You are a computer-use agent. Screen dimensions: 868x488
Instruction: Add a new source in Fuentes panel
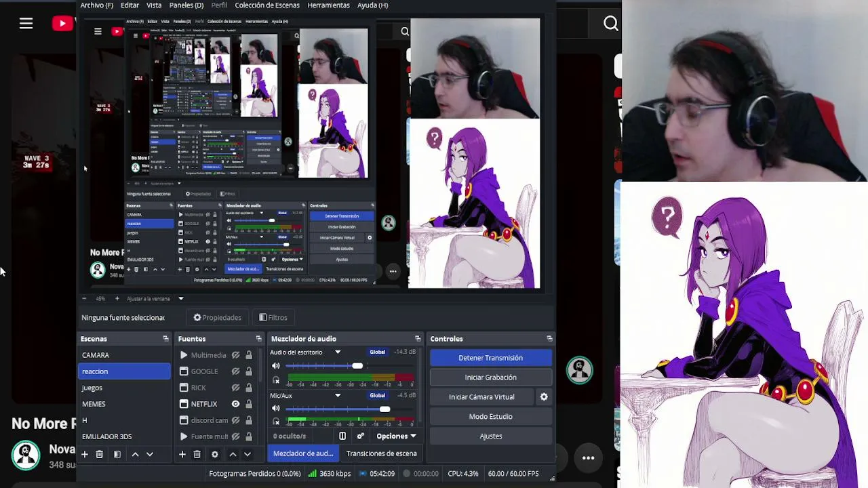tap(182, 454)
